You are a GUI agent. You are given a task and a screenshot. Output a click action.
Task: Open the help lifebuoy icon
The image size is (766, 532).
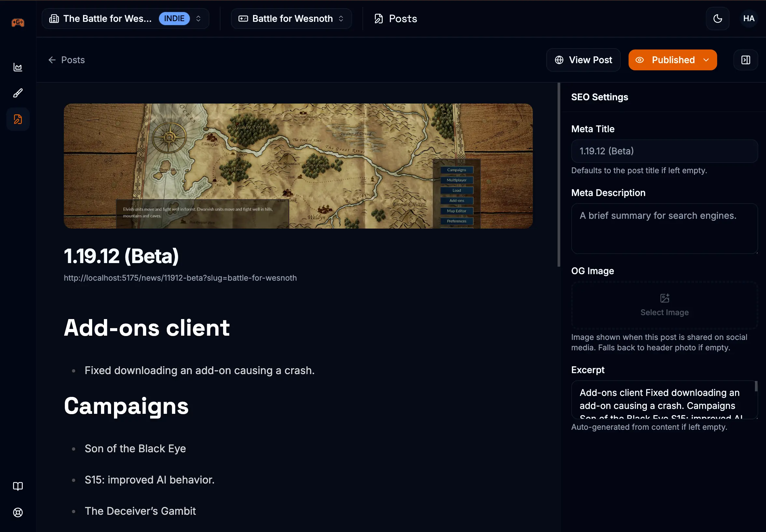[18, 513]
